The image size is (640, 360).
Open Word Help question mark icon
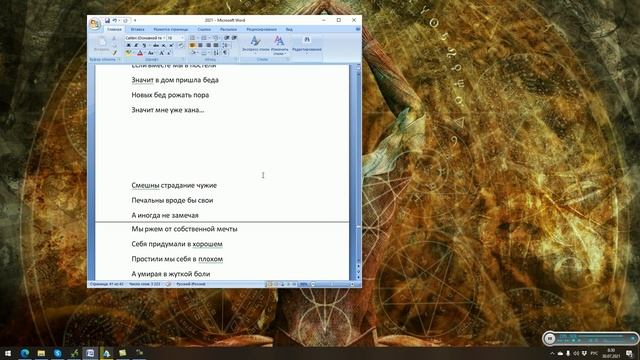click(x=358, y=29)
